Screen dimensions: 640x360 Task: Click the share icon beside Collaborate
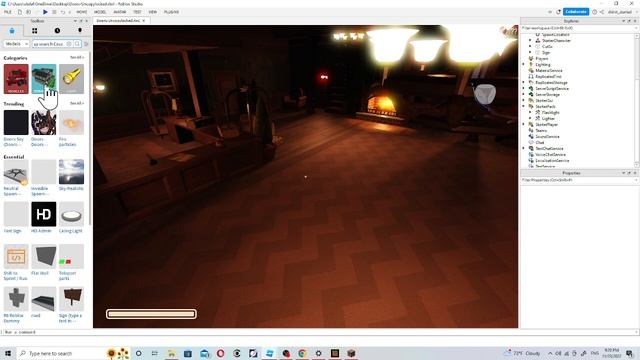602,12
